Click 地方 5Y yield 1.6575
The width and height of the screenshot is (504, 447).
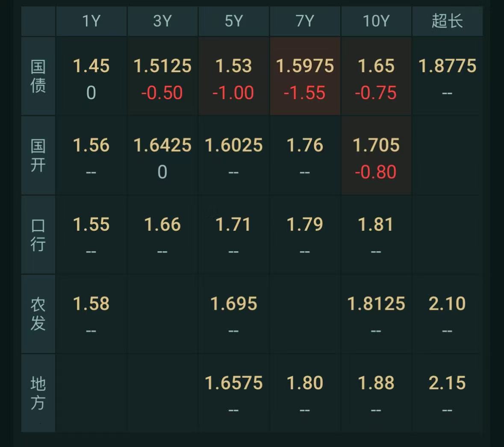point(234,383)
